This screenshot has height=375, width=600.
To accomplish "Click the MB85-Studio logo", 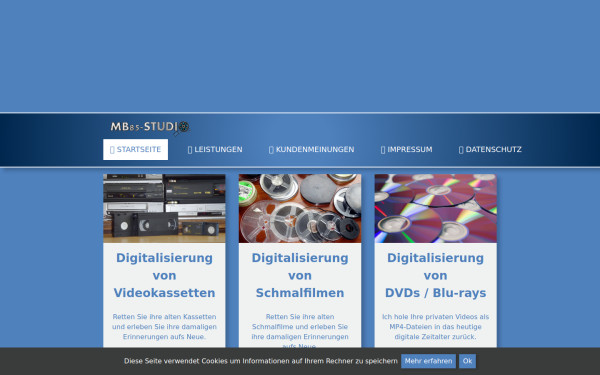I will click(x=150, y=127).
